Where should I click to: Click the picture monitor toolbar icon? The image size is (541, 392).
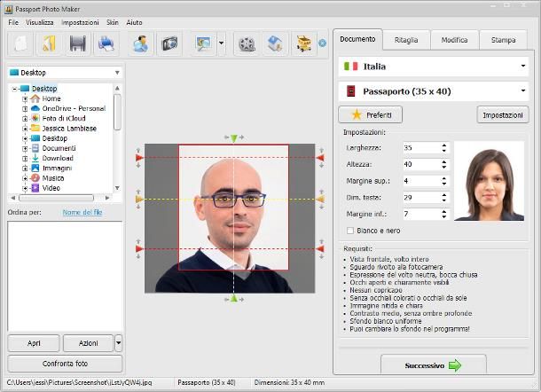tap(204, 43)
